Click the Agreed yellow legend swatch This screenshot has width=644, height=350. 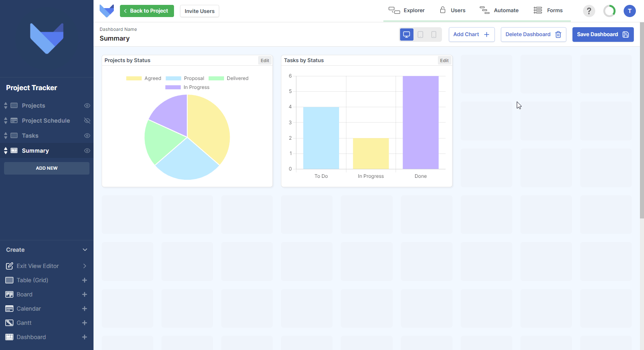134,78
